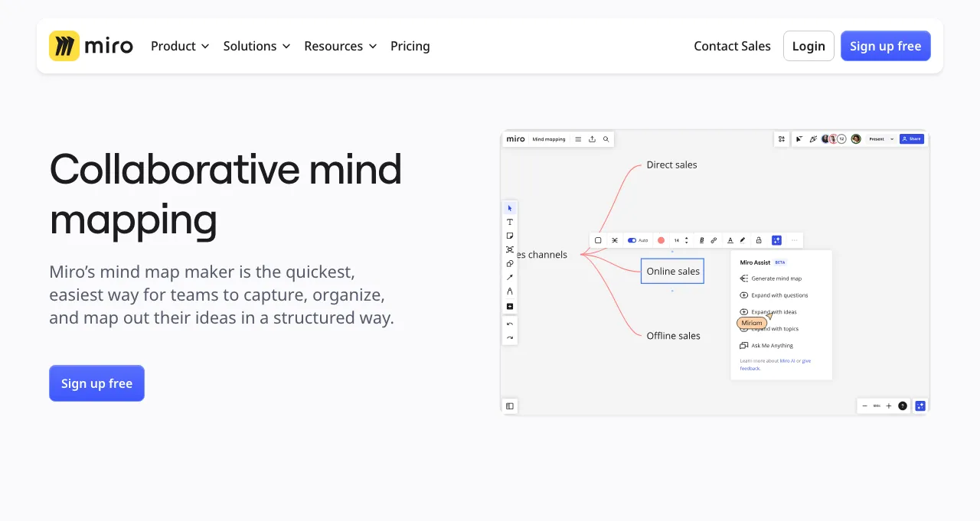980x521 pixels.
Task: Choose Generate mind map in Miro Assist
Action: coord(770,278)
